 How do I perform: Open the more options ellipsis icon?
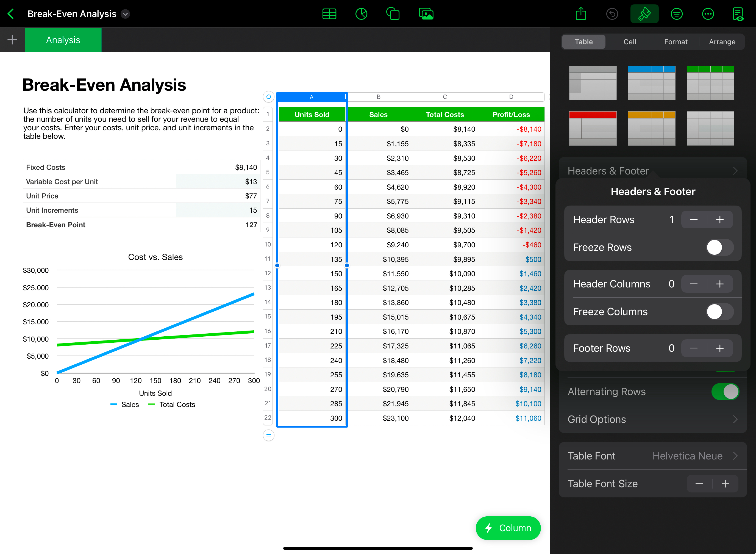[x=708, y=14]
